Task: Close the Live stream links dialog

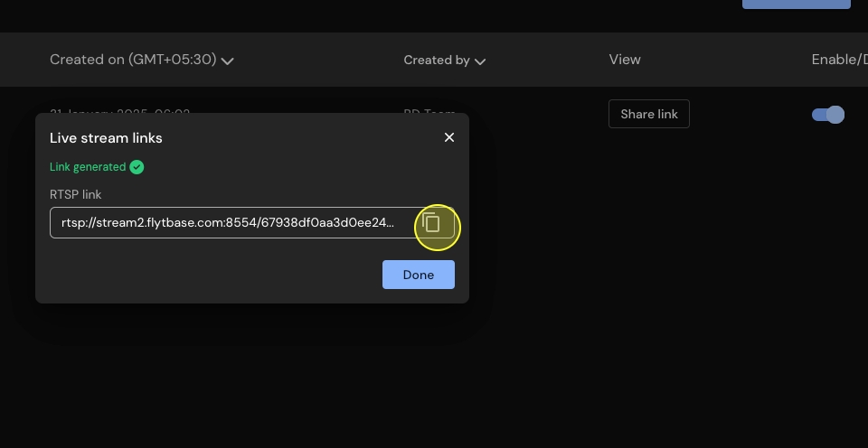Action: 449,137
